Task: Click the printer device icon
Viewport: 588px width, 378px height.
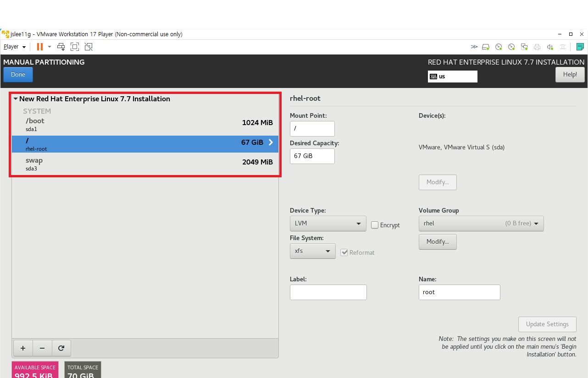Action: [537, 47]
